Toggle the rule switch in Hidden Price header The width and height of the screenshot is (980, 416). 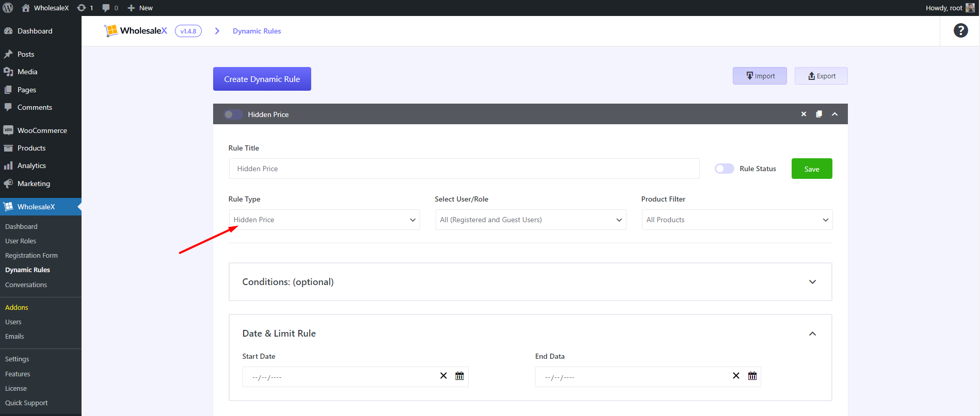(233, 114)
